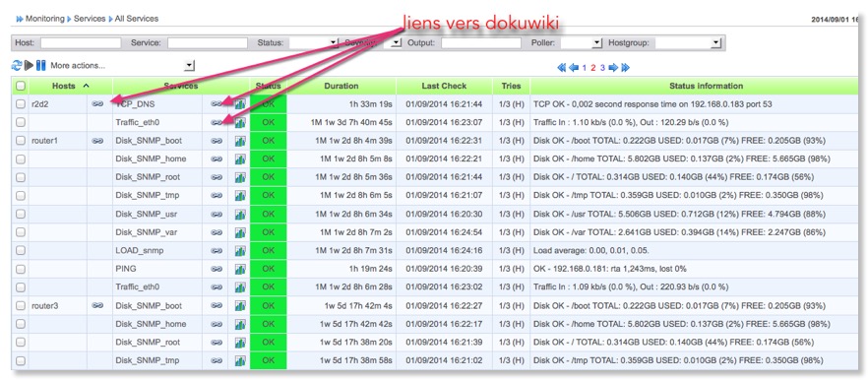Click the Output filter text field
Screen dimensions: 868x380
(x=481, y=42)
